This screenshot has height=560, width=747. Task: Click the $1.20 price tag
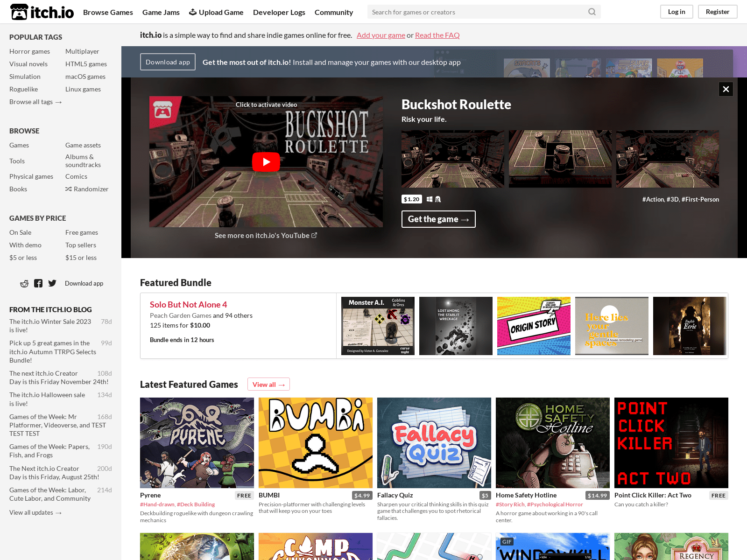pos(412,199)
